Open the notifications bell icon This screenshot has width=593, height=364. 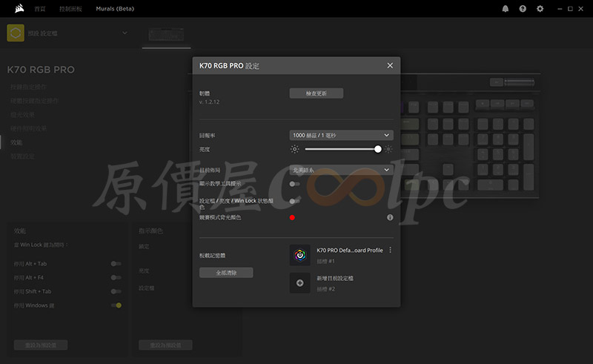coord(506,9)
